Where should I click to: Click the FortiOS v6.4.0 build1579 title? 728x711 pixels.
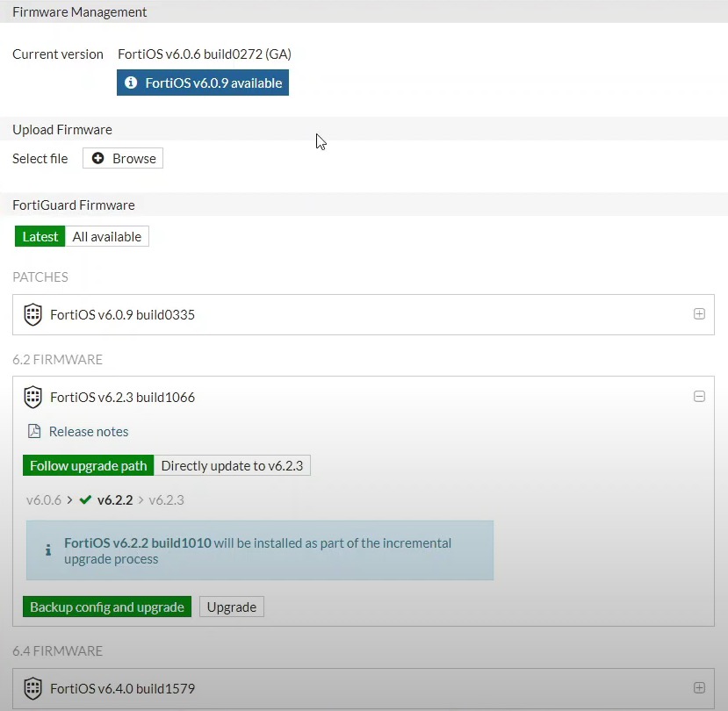click(x=123, y=688)
